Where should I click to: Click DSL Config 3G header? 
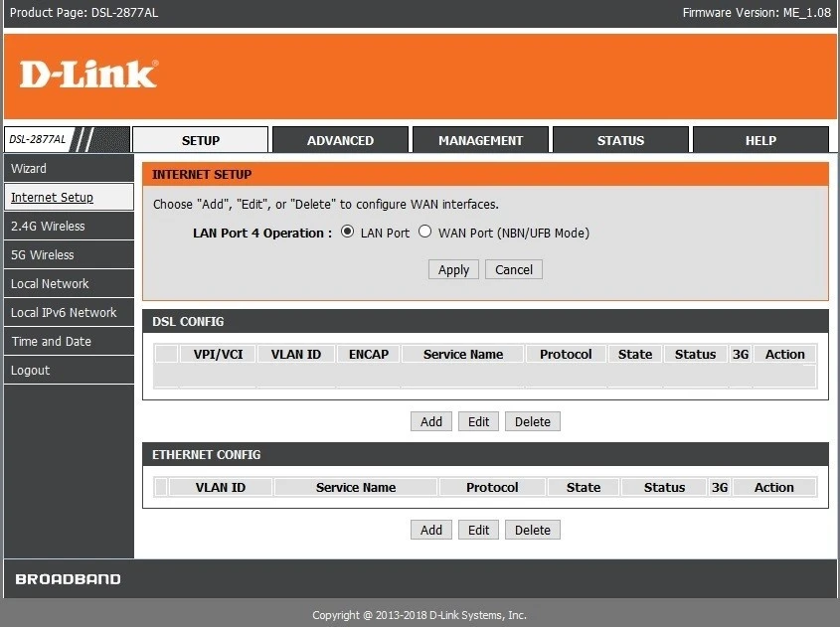tap(741, 355)
